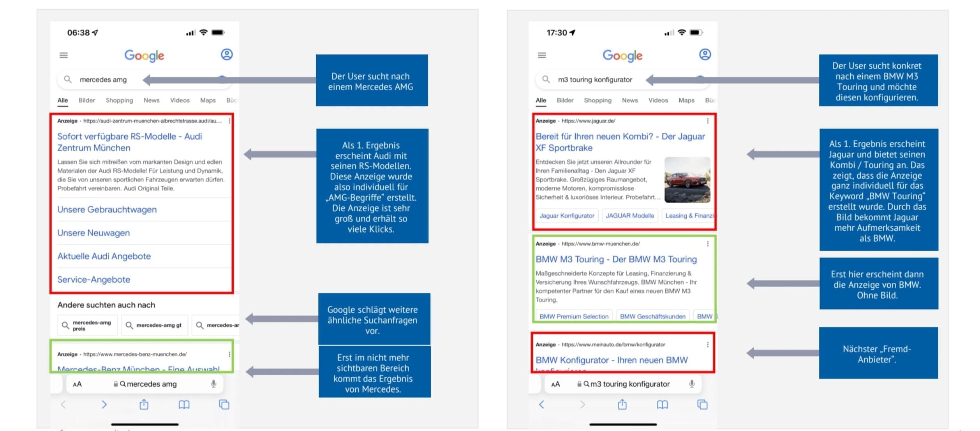Tap JAGUAR Modelle chip
The width and height of the screenshot is (980, 431).
(x=630, y=216)
